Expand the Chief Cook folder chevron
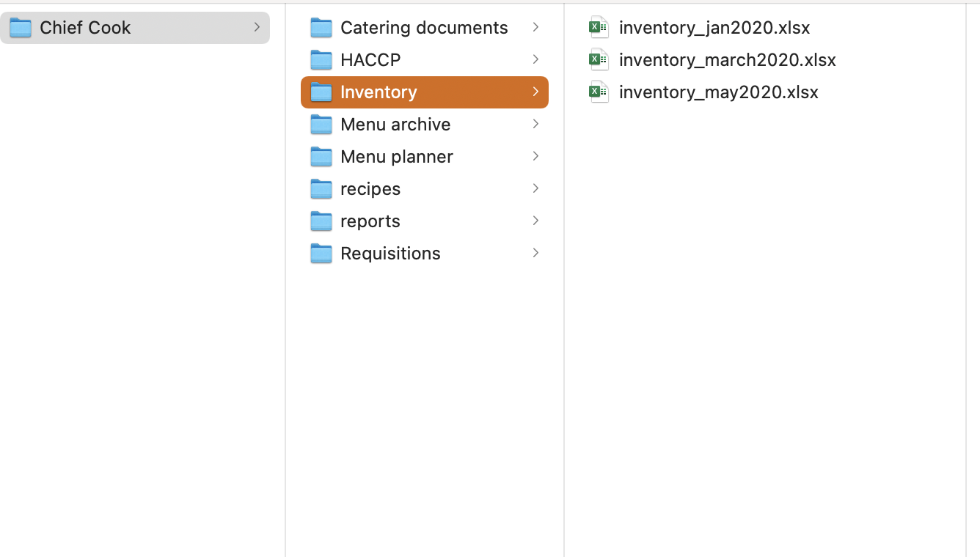The height and width of the screenshot is (557, 980). point(257,27)
